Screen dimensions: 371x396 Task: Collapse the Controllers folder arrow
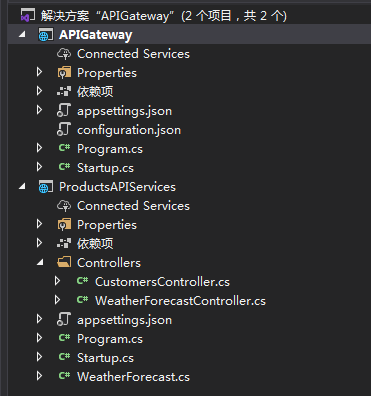click(x=40, y=263)
